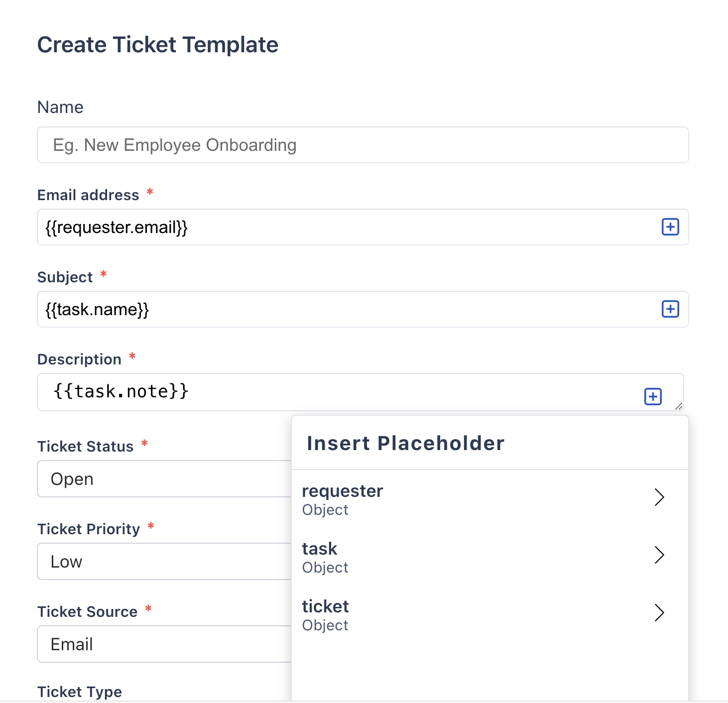Click the plus icon in Description field
This screenshot has height=703, width=728.
653,397
